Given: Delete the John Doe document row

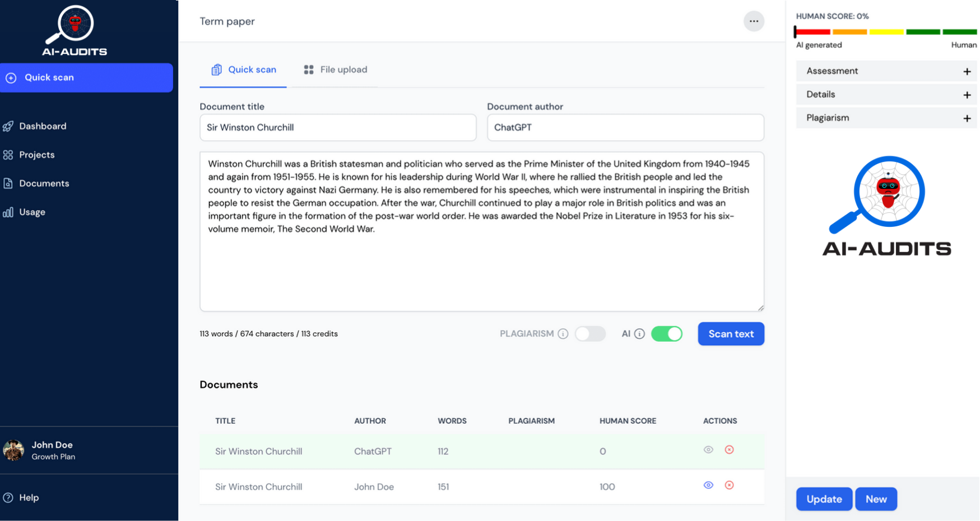Looking at the screenshot, I should coord(729,485).
